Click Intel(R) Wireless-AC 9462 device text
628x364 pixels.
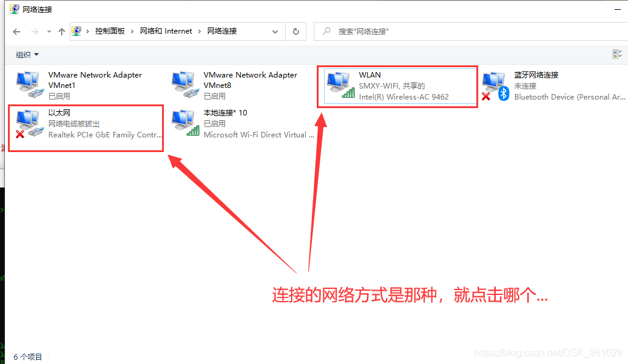404,96
